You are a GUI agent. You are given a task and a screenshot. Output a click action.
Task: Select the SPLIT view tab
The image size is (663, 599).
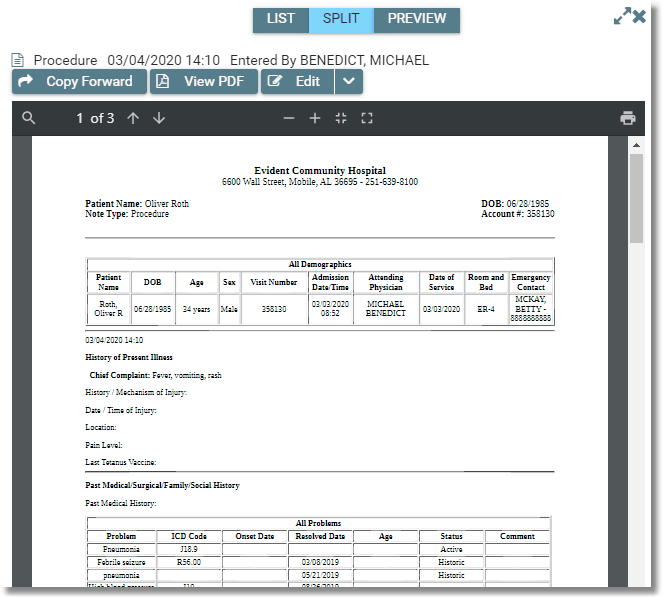341,19
